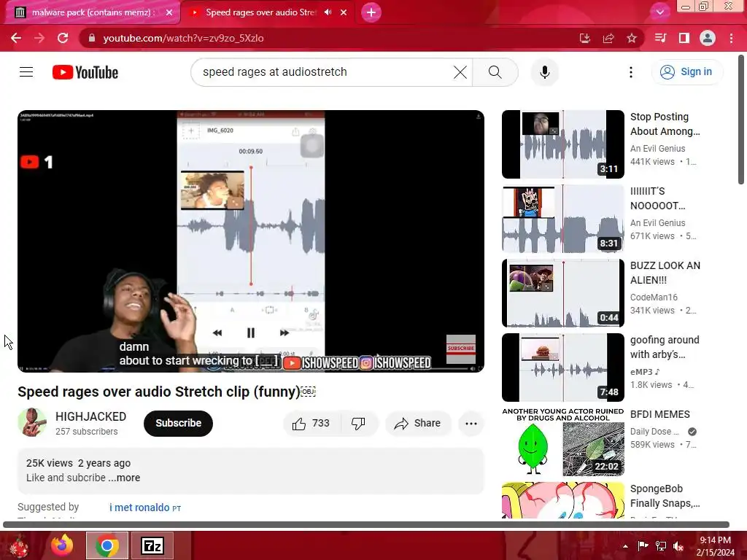View site information lock icon

92,38
